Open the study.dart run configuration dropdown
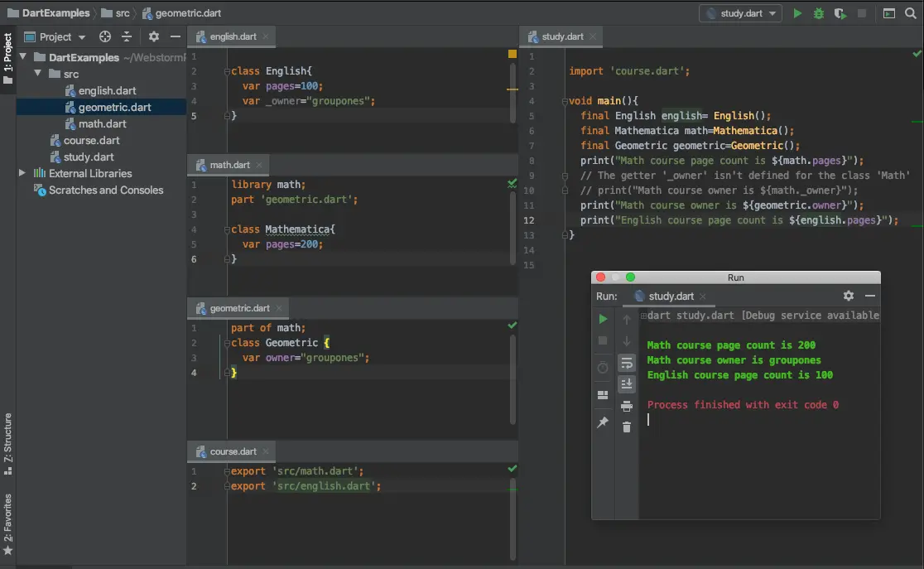This screenshot has height=569, width=924. point(740,13)
